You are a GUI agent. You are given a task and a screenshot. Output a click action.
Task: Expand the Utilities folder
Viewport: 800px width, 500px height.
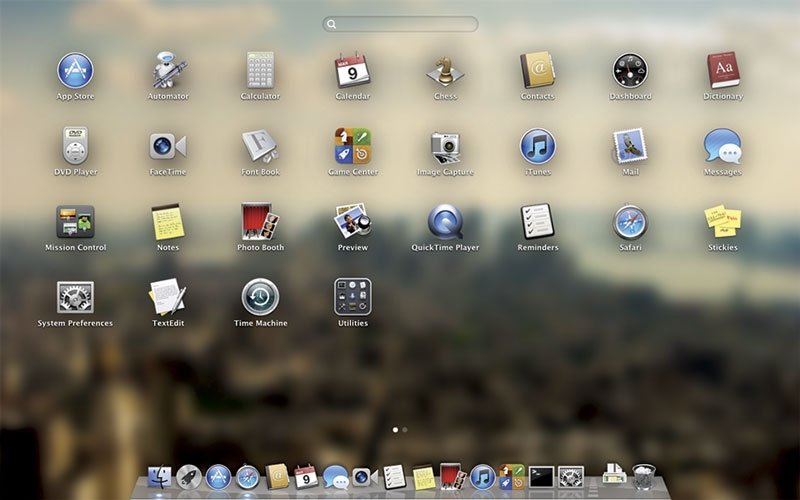point(353,297)
